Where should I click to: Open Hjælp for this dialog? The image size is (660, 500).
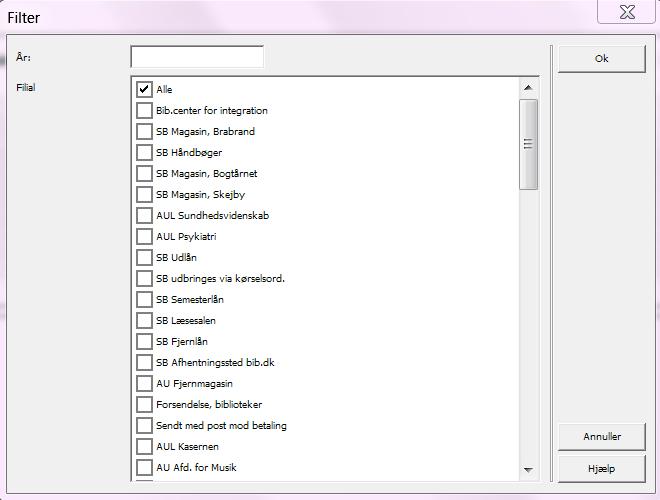[x=601, y=468]
